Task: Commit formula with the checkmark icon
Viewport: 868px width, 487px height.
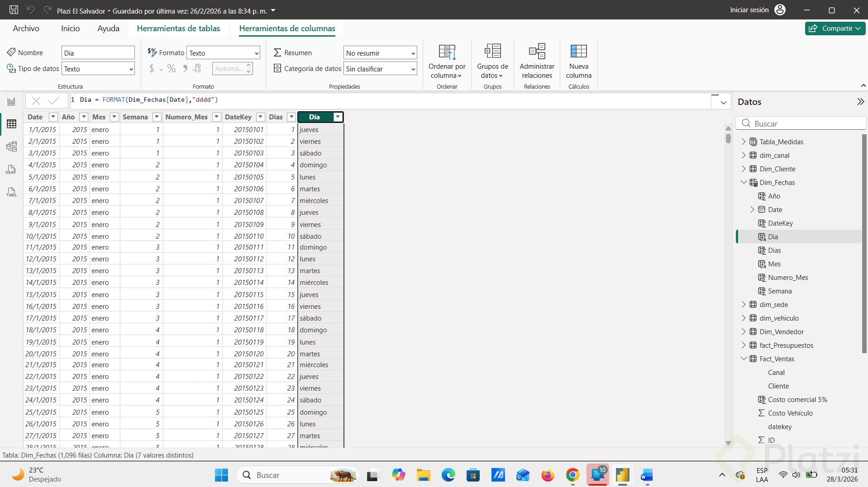Action: click(x=54, y=100)
